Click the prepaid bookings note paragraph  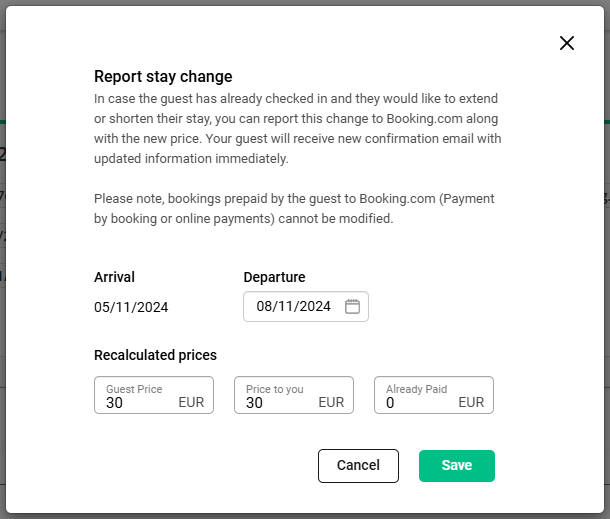coord(294,208)
